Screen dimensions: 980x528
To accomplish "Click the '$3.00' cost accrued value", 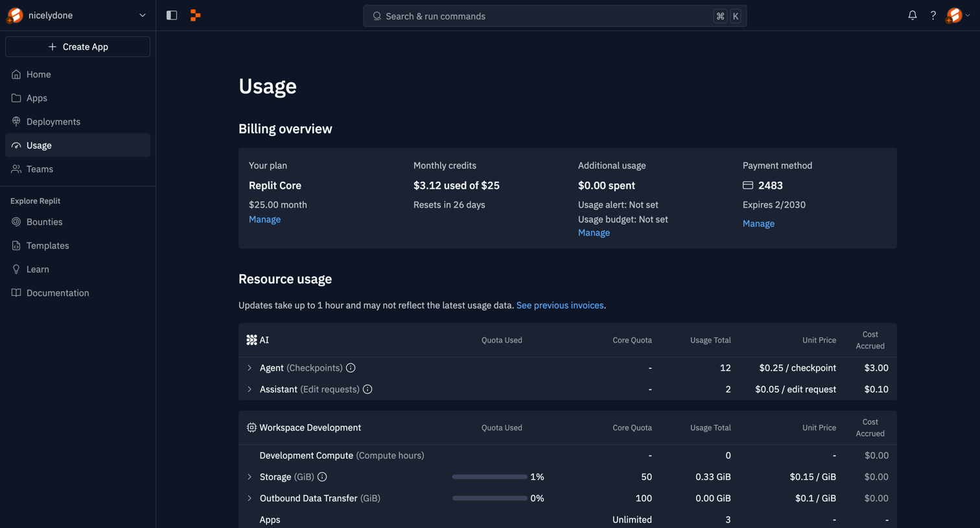I will tap(876, 368).
